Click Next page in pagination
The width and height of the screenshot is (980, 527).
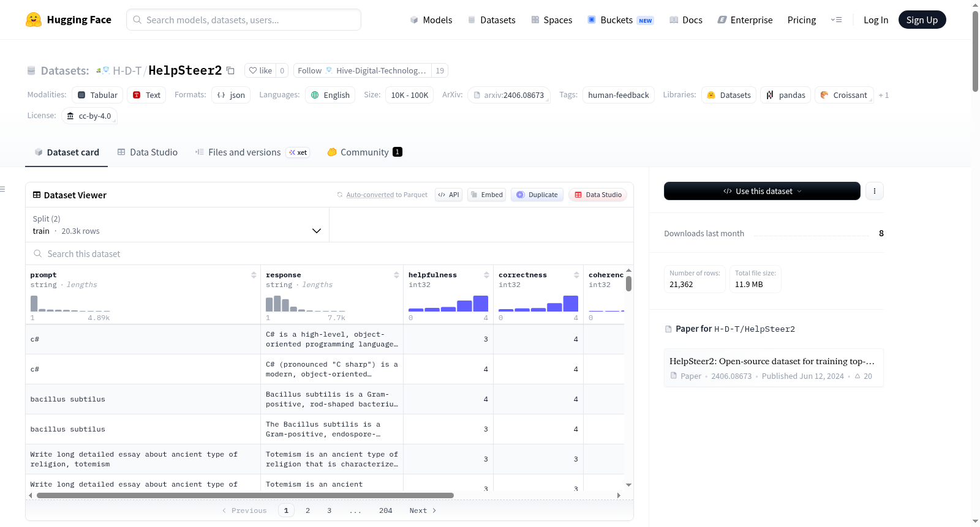[x=423, y=510]
